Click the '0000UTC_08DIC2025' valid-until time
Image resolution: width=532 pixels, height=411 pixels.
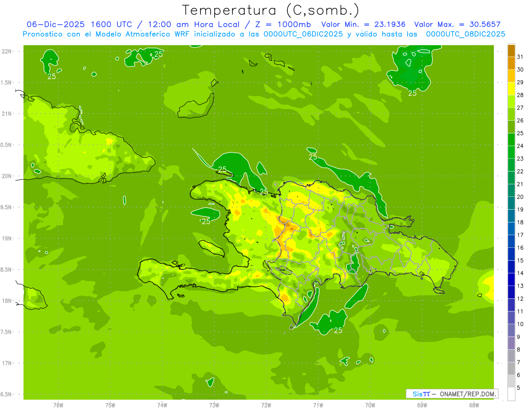(x=465, y=34)
